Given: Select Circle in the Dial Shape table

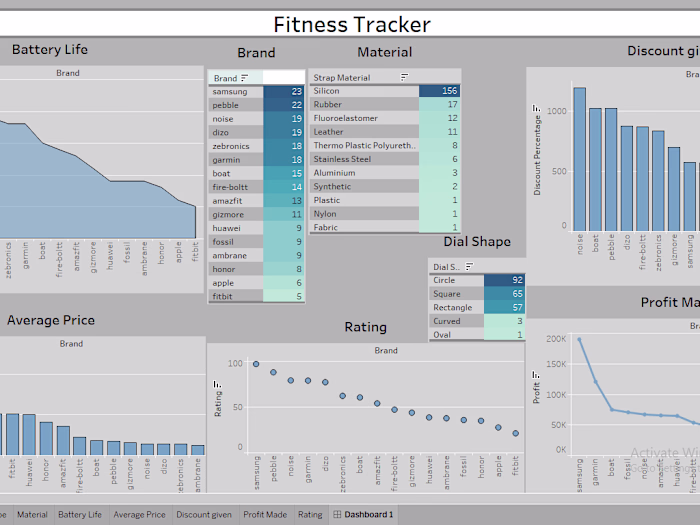Looking at the screenshot, I should click(x=477, y=280).
